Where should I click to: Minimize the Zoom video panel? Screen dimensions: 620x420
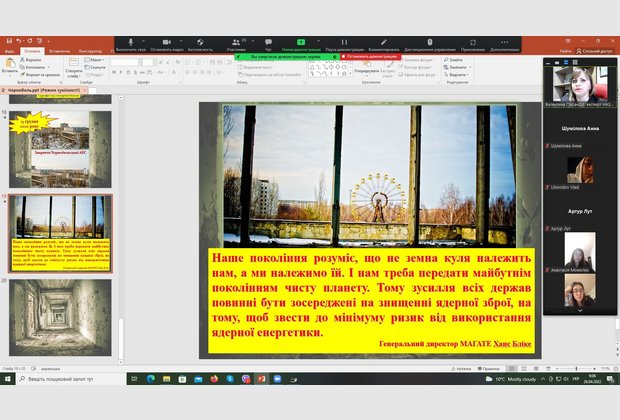(x=548, y=62)
